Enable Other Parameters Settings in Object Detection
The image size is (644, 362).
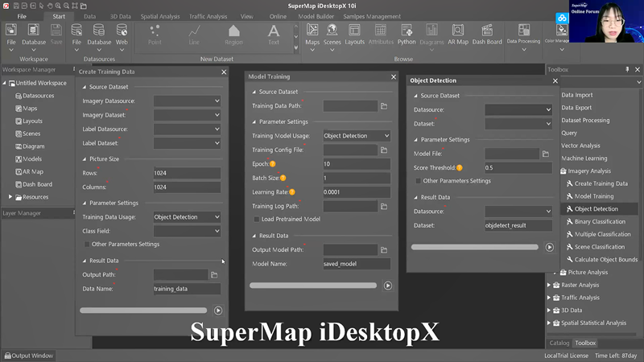click(418, 180)
